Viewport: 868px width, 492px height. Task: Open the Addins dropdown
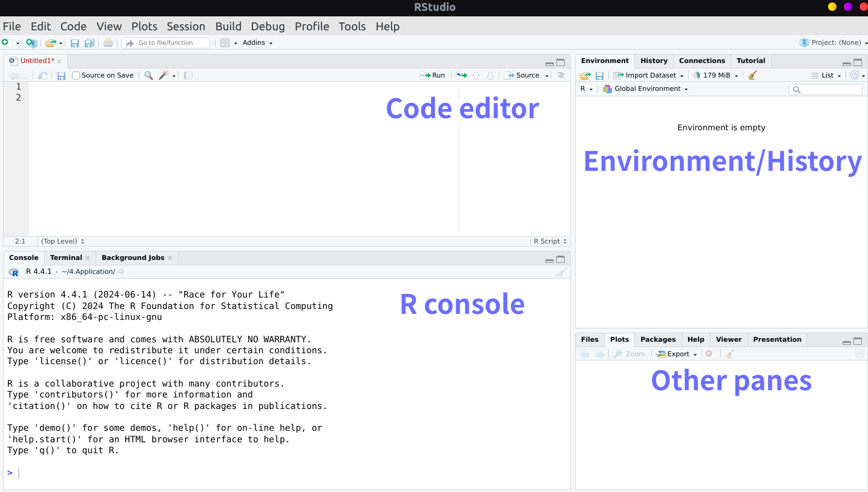[x=257, y=42]
